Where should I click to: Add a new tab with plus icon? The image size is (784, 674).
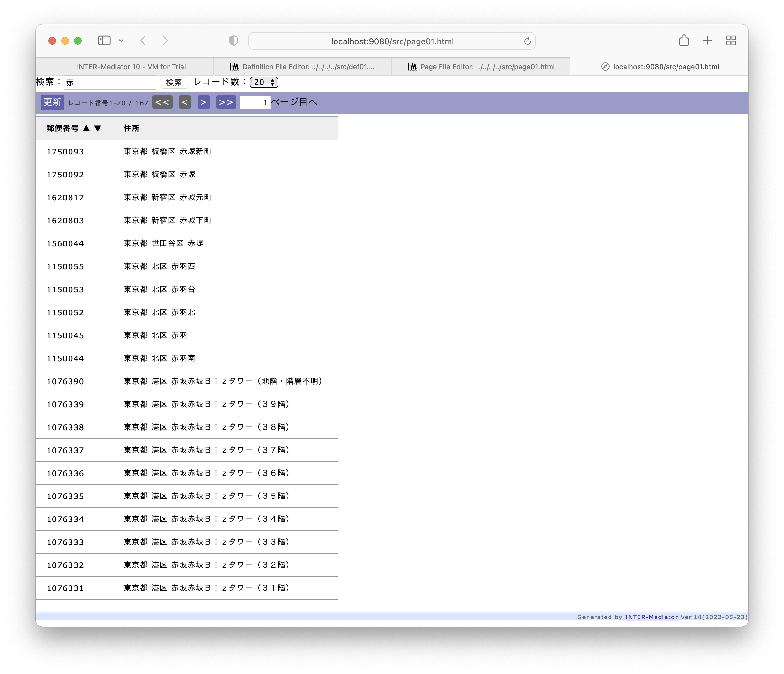707,41
